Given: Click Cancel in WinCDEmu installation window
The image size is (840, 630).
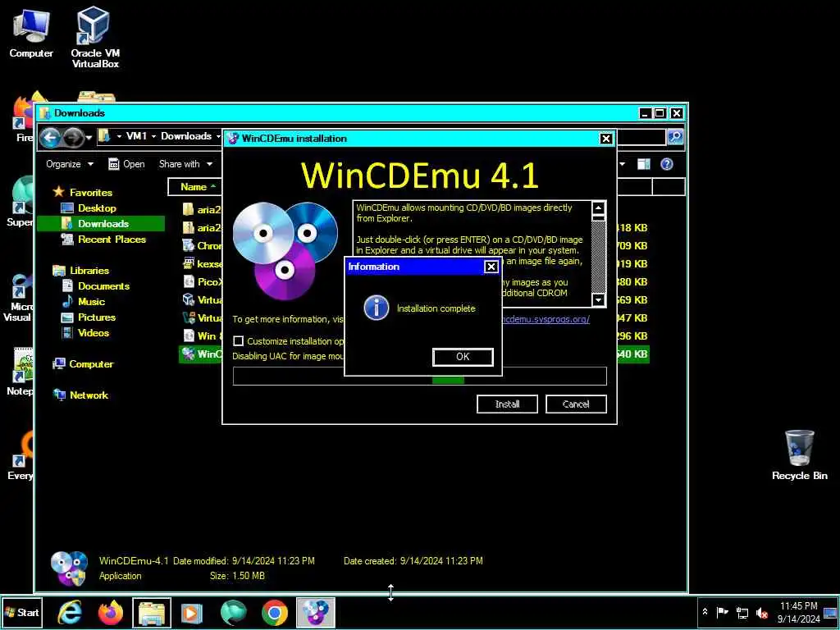Looking at the screenshot, I should 576,404.
